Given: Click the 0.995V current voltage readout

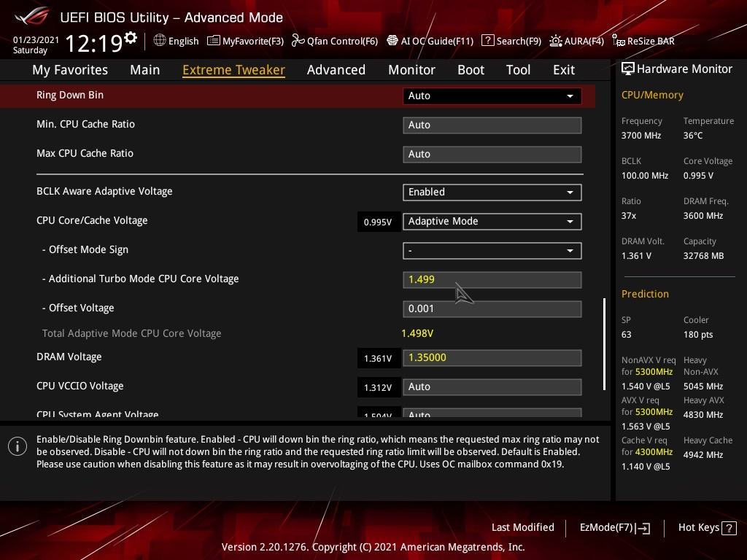Looking at the screenshot, I should [x=378, y=222].
